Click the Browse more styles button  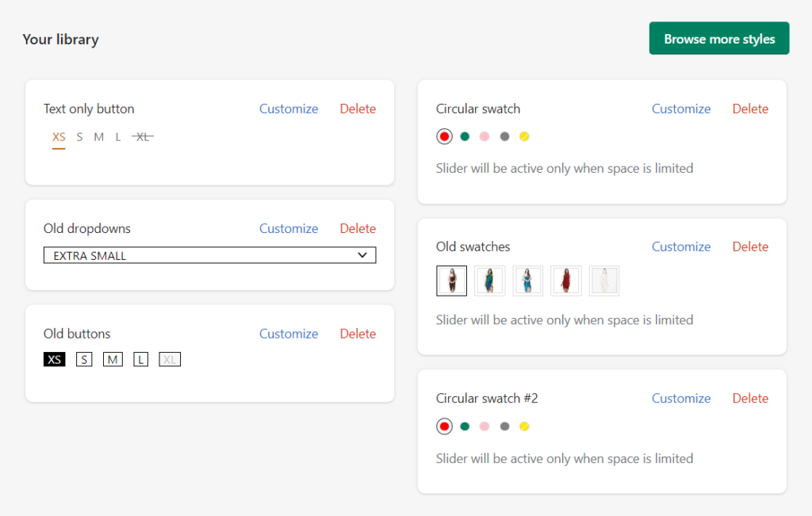[x=718, y=38]
